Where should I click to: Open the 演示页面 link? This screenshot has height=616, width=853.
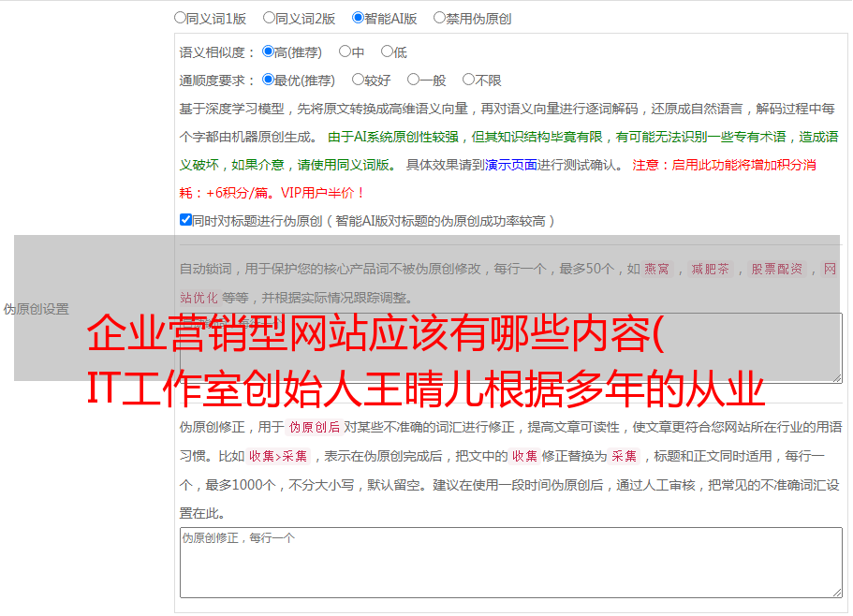tap(511, 165)
